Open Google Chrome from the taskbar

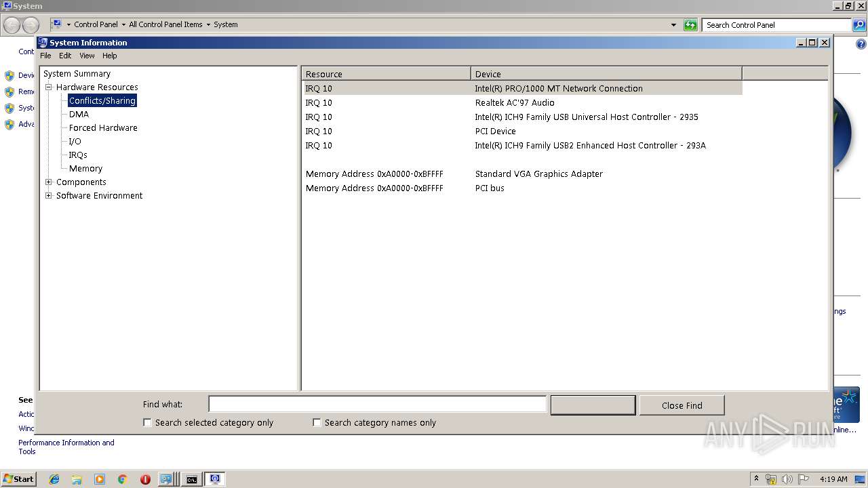click(123, 479)
